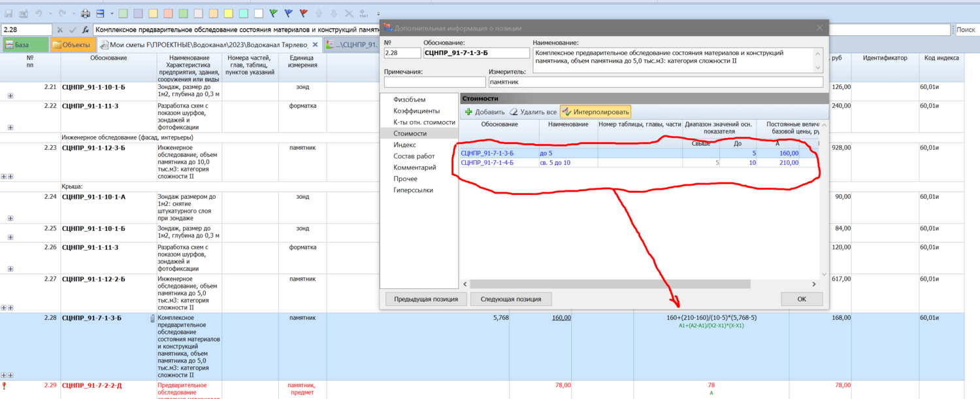Image resolution: width=980 pixels, height=399 pixels.
Task: Click the print icon in toolbar
Action: 86,13
